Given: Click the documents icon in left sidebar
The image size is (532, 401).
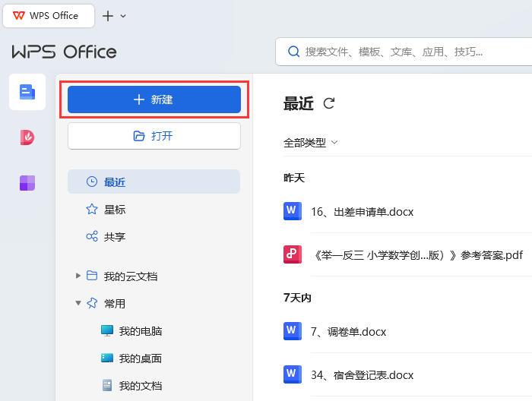Looking at the screenshot, I should coord(27,92).
